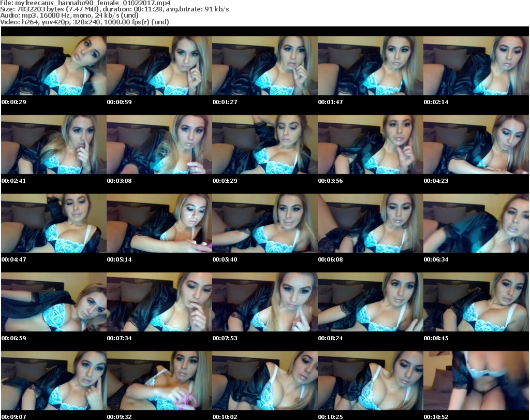Click the thumbnail frame at 00:05:14

click(159, 223)
